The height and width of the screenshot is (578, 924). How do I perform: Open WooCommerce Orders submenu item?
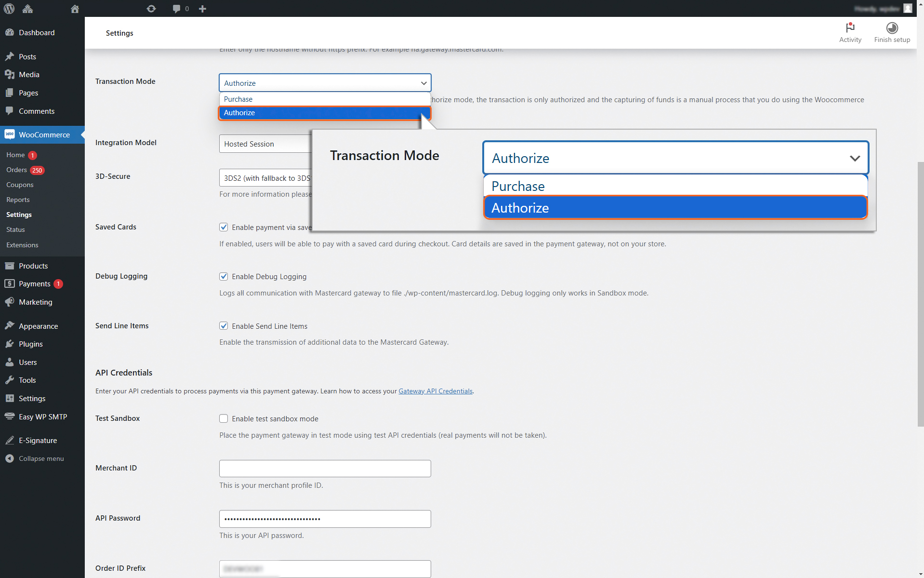16,170
